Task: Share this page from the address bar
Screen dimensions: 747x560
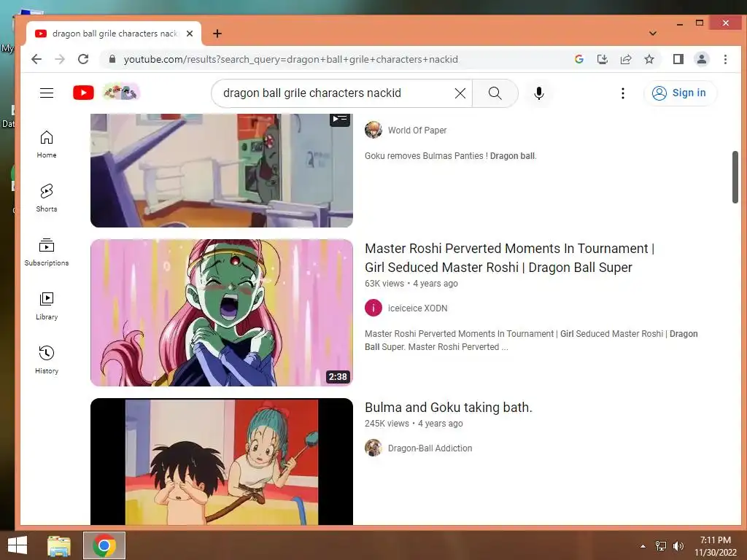Action: pos(625,59)
